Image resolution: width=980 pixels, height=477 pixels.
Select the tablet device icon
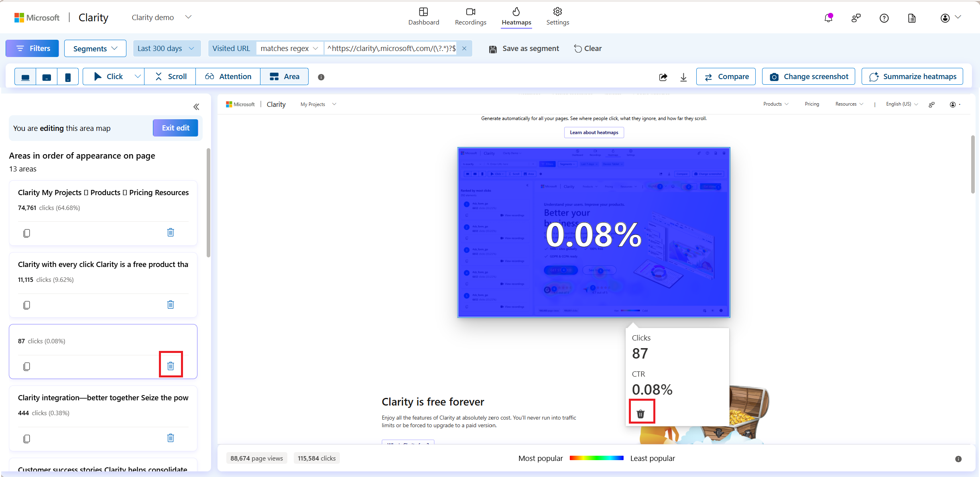click(x=47, y=77)
